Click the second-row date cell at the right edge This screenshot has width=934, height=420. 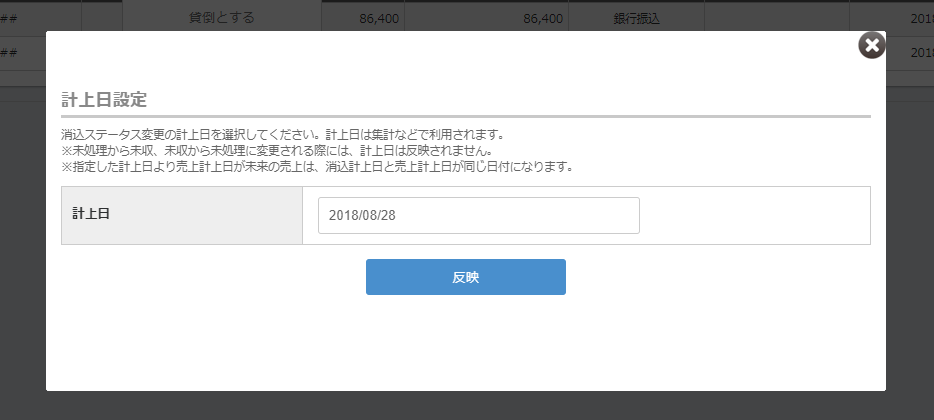910,53
